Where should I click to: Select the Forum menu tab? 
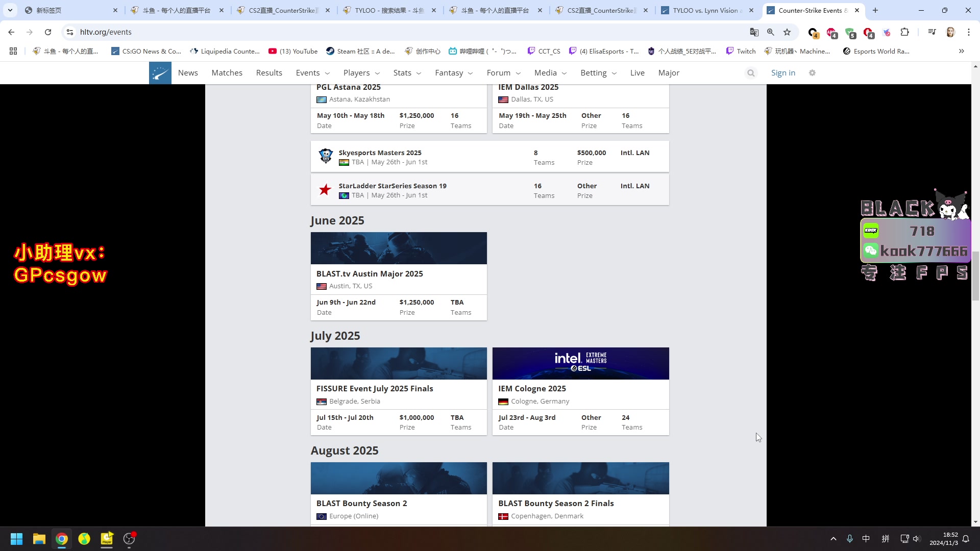coord(499,72)
